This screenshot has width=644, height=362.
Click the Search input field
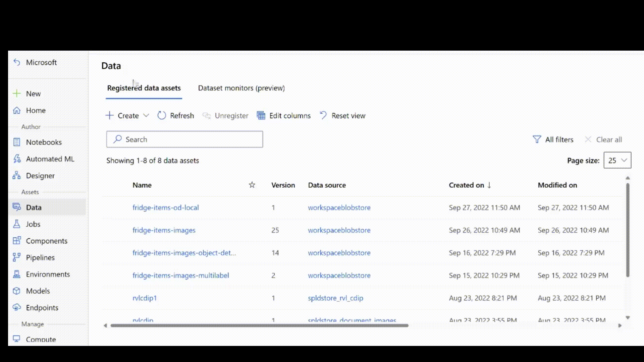pos(184,139)
